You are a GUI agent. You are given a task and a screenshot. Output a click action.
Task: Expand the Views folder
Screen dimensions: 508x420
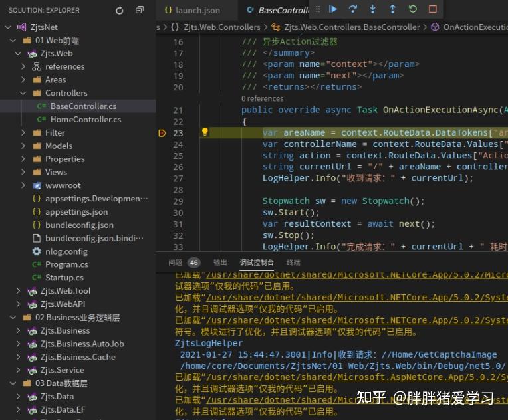pos(23,172)
